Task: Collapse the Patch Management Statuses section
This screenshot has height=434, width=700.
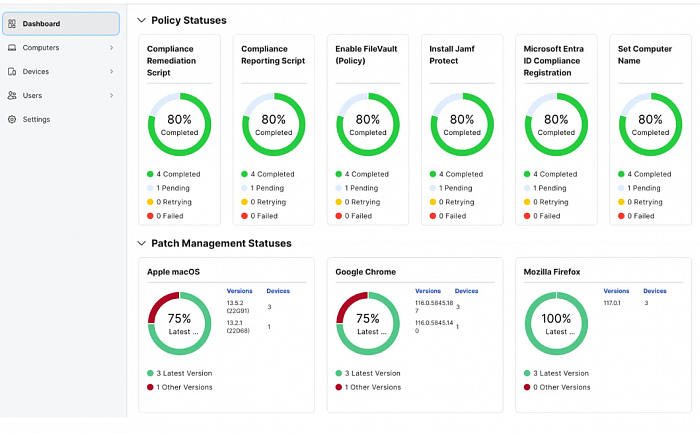Action: (141, 243)
